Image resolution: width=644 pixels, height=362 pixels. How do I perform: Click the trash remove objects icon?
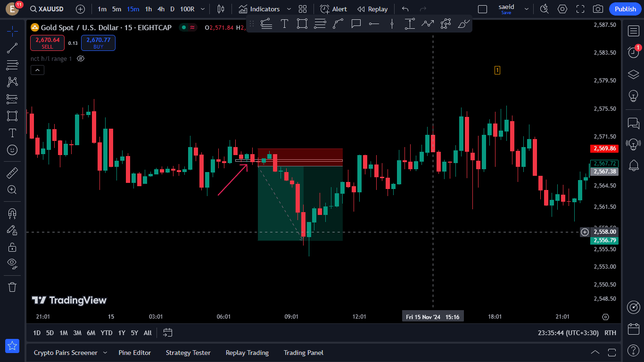point(12,287)
